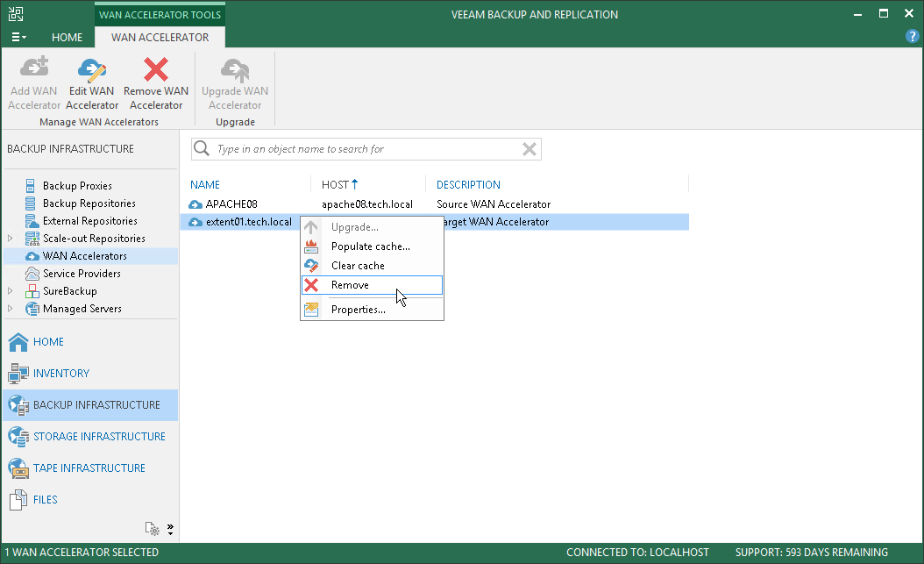This screenshot has height=564, width=924.
Task: Open Properties... from the context menu
Action: 372,310
